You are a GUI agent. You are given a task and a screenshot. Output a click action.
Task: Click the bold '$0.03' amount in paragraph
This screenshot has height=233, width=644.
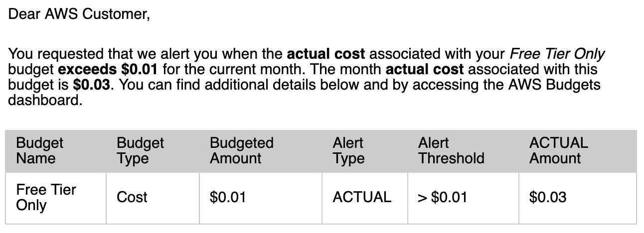[x=91, y=85]
